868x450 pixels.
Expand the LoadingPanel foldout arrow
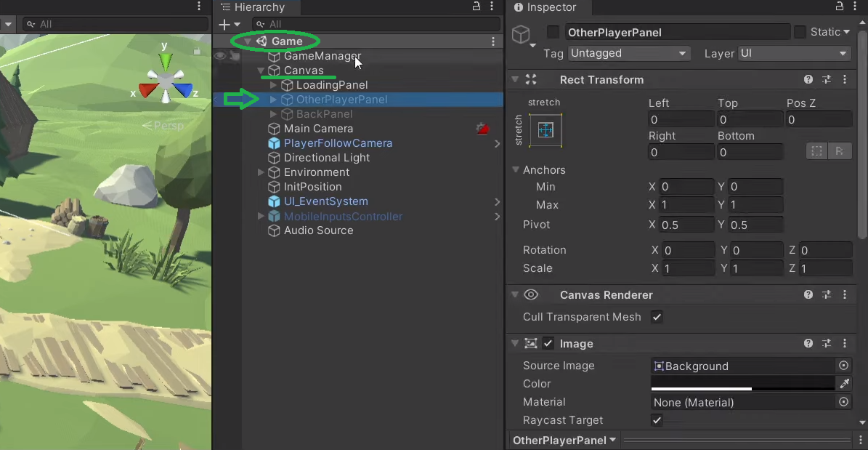(273, 85)
